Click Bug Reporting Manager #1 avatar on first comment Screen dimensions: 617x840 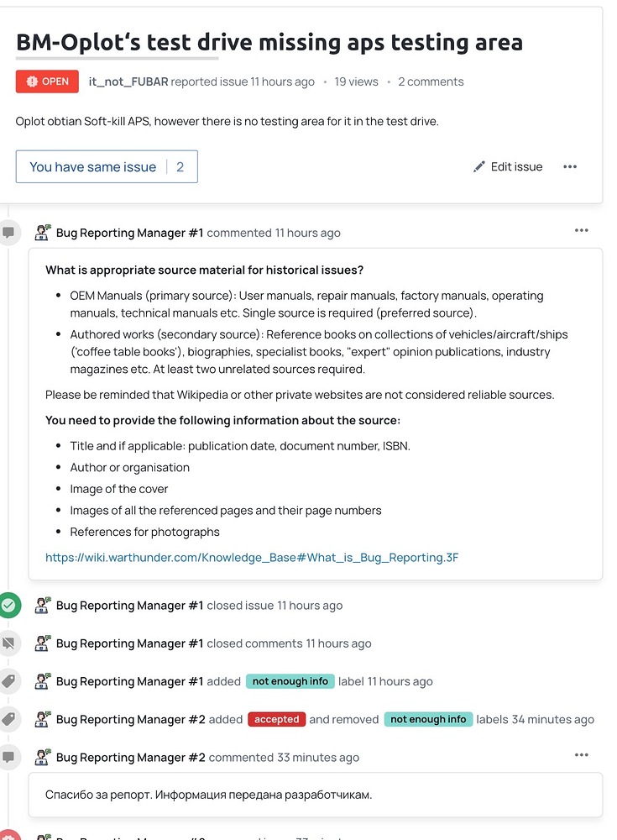tap(43, 233)
